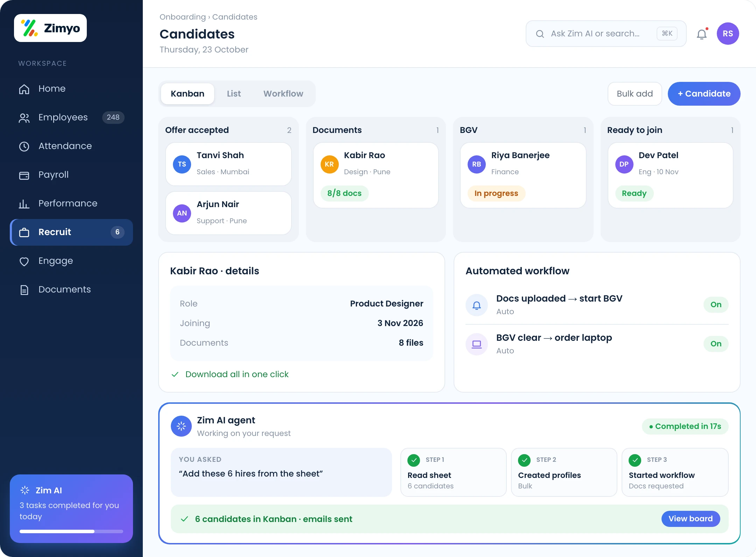Click Download all in one click
The height and width of the screenshot is (557, 756).
pyautogui.click(x=237, y=374)
